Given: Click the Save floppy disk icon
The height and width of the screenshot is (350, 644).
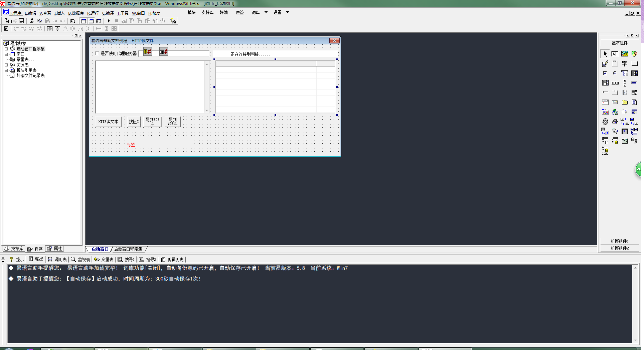Looking at the screenshot, I should point(21,21).
